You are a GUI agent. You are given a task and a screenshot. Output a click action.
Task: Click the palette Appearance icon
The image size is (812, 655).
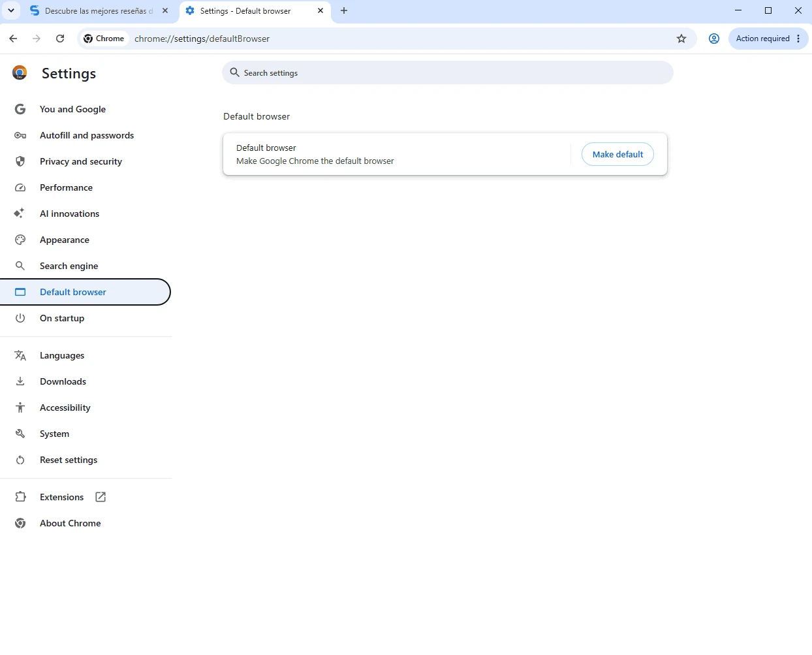point(20,240)
